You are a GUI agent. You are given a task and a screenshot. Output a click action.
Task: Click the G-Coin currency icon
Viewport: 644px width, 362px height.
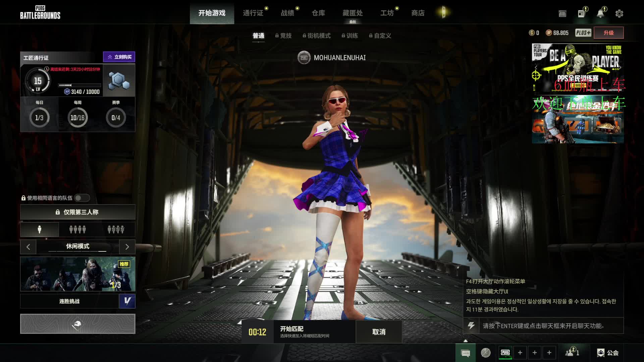pyautogui.click(x=532, y=33)
